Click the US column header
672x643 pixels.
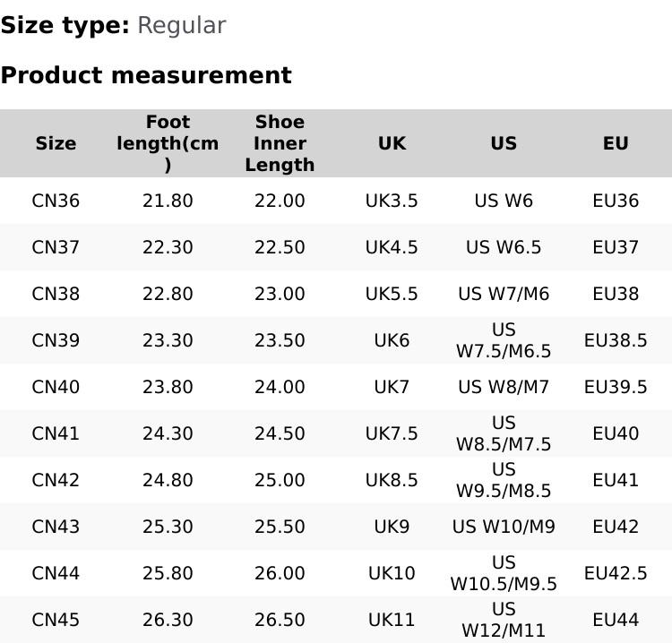pyautogui.click(x=504, y=143)
